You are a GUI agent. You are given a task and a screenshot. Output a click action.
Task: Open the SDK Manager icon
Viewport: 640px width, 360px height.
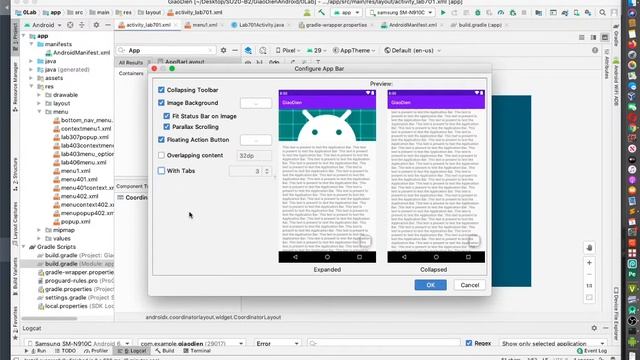(588, 13)
